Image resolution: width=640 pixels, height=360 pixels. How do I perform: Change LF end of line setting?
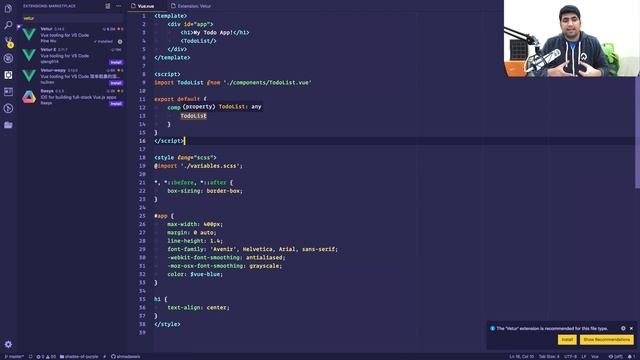584,356
